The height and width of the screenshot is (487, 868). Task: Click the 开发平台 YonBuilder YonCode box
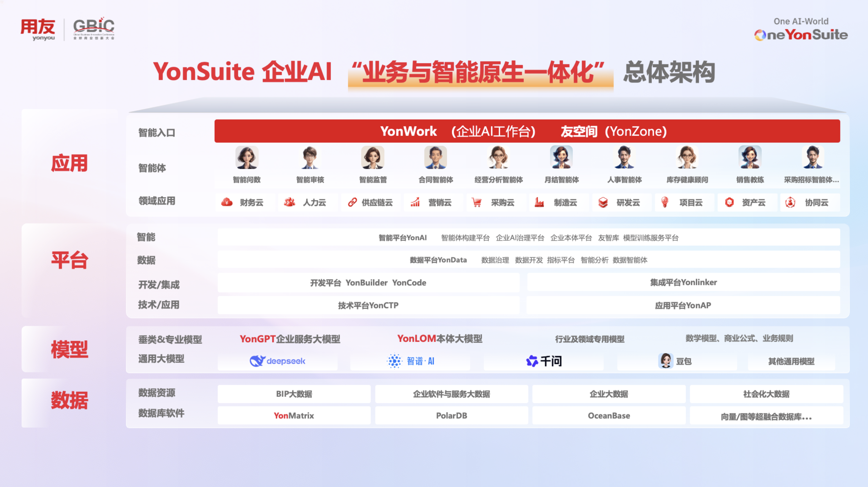point(368,283)
